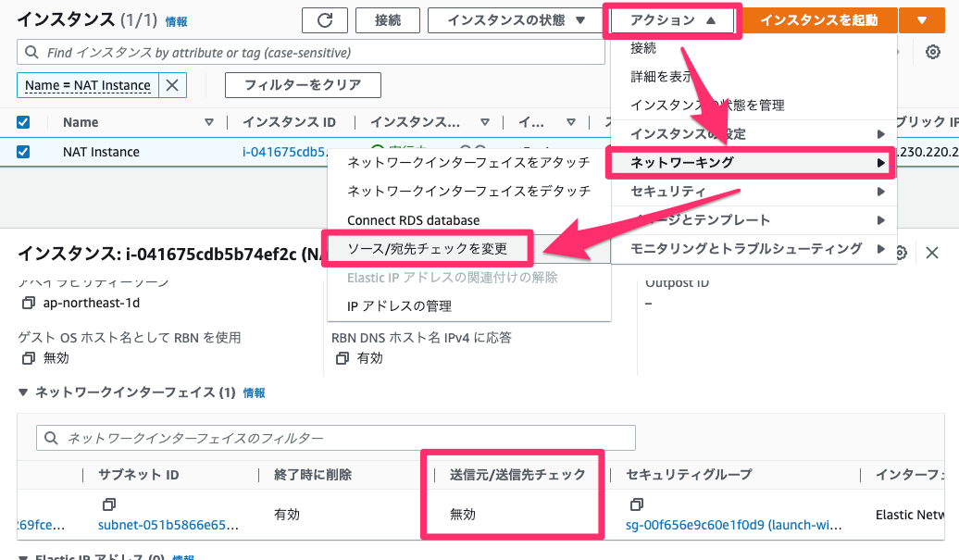The image size is (959, 560).
Task: Open table preferences gear icon
Action: (x=932, y=52)
